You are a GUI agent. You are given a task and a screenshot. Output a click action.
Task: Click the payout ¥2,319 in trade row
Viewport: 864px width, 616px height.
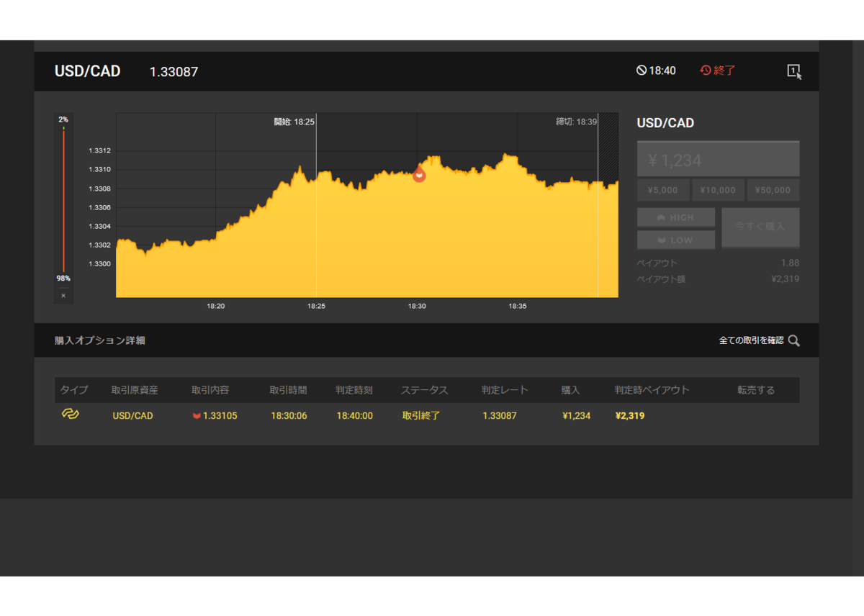630,416
